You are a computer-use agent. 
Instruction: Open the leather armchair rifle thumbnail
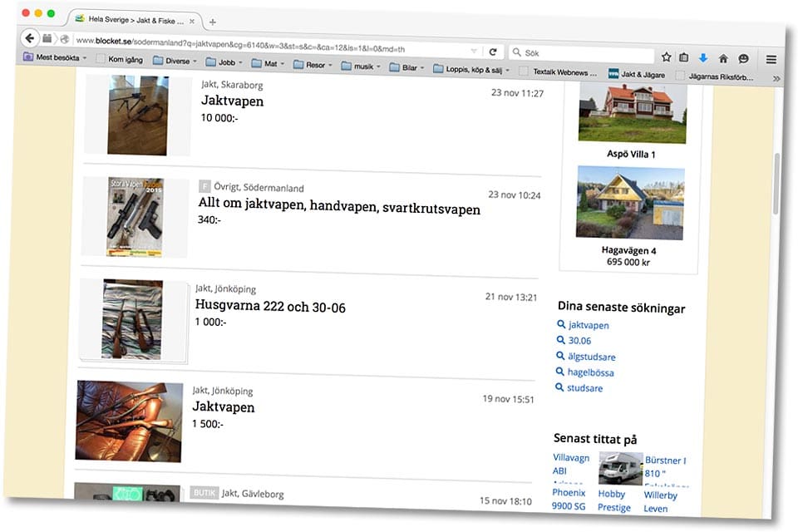click(129, 421)
